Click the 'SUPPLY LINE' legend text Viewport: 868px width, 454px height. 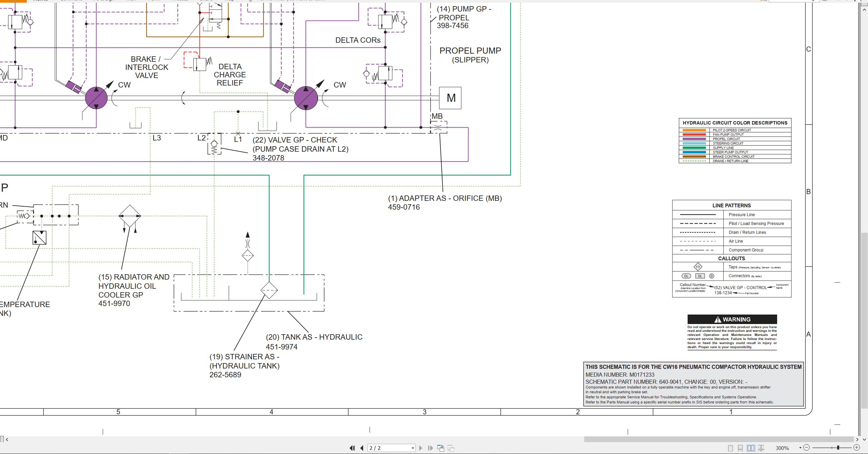click(x=723, y=148)
